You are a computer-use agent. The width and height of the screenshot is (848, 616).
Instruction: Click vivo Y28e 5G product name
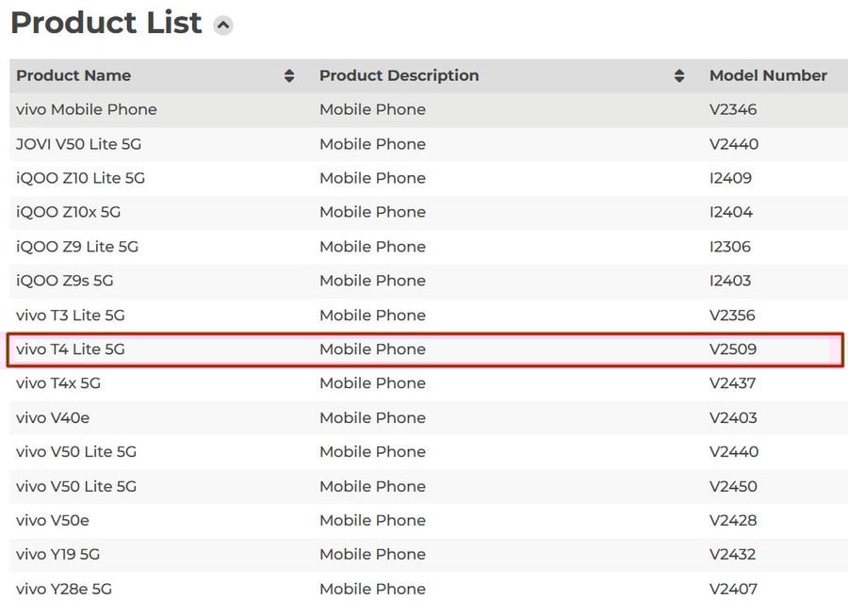64,589
